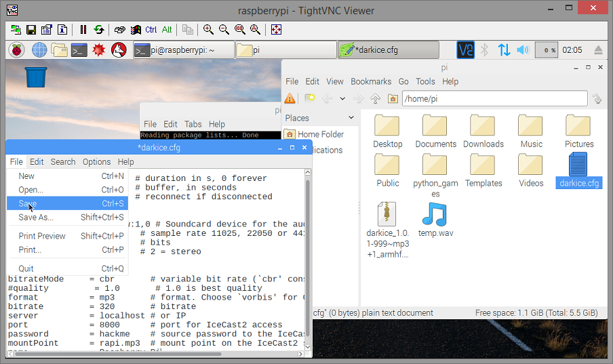Image resolution: width=613 pixels, height=364 pixels.
Task: Click the editor's vertical scrollbar down arrow
Action: [308, 346]
